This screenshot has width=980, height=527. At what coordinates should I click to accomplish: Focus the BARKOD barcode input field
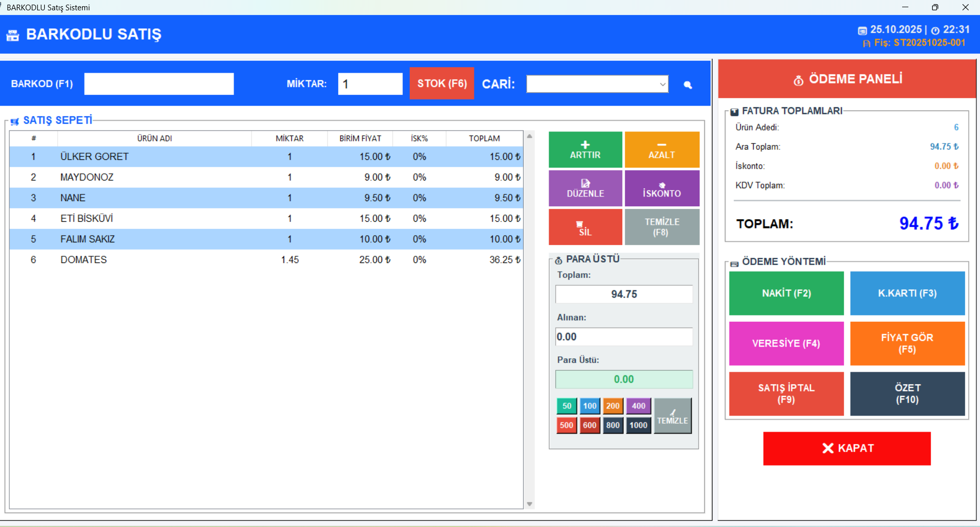pyautogui.click(x=159, y=84)
